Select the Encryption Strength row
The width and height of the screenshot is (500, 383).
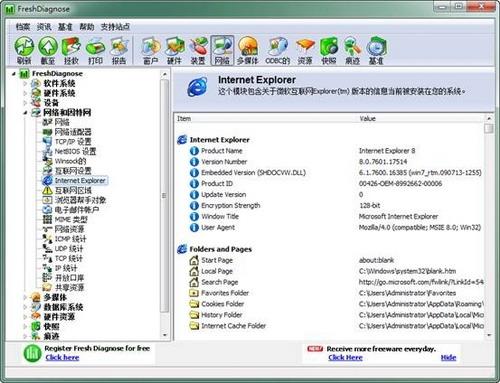[329, 206]
